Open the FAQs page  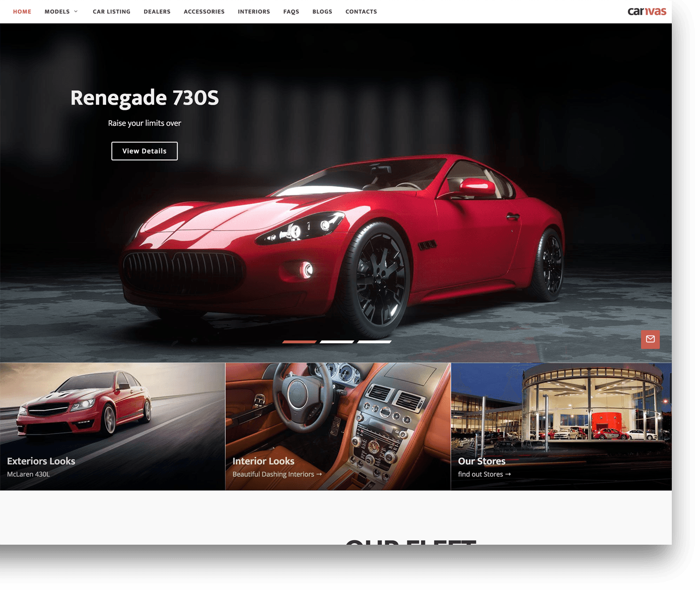pyautogui.click(x=291, y=12)
